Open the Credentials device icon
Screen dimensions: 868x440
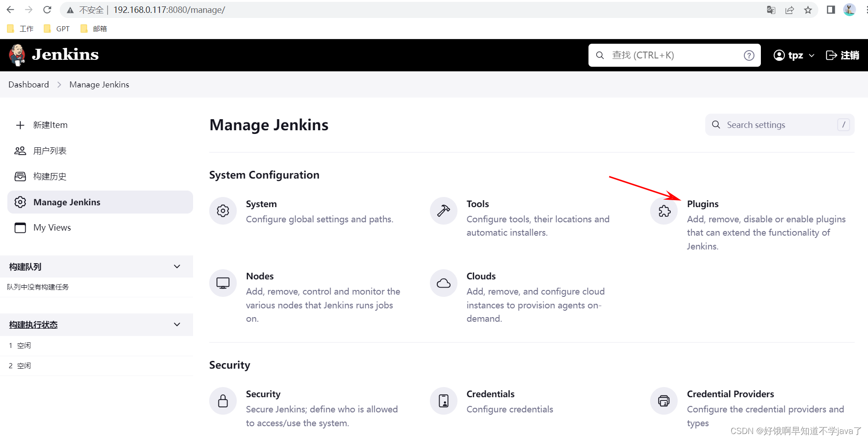pyautogui.click(x=444, y=401)
